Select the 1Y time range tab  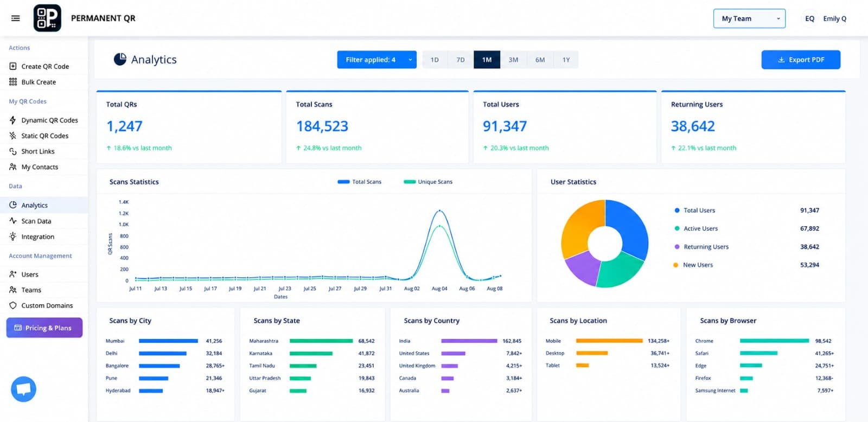[566, 60]
